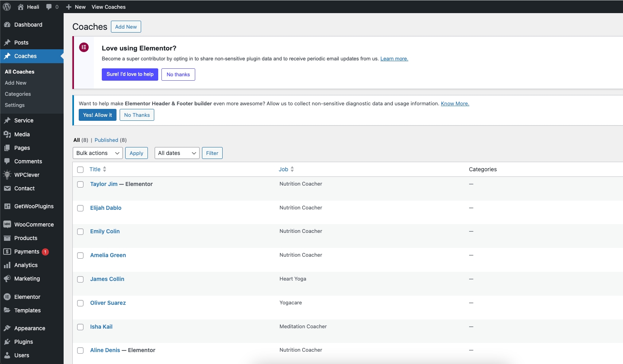This screenshot has height=364, width=623.
Task: Click the WPClever lightbulb icon
Action: [7, 175]
